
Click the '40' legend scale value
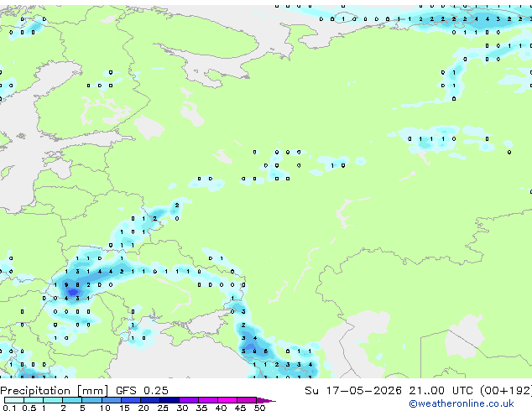(221, 408)
